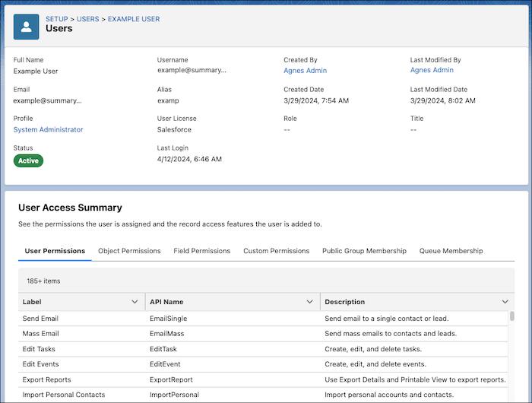Open Agnes Admin link under Last Modified By
This screenshot has width=532, height=403.
click(x=432, y=71)
